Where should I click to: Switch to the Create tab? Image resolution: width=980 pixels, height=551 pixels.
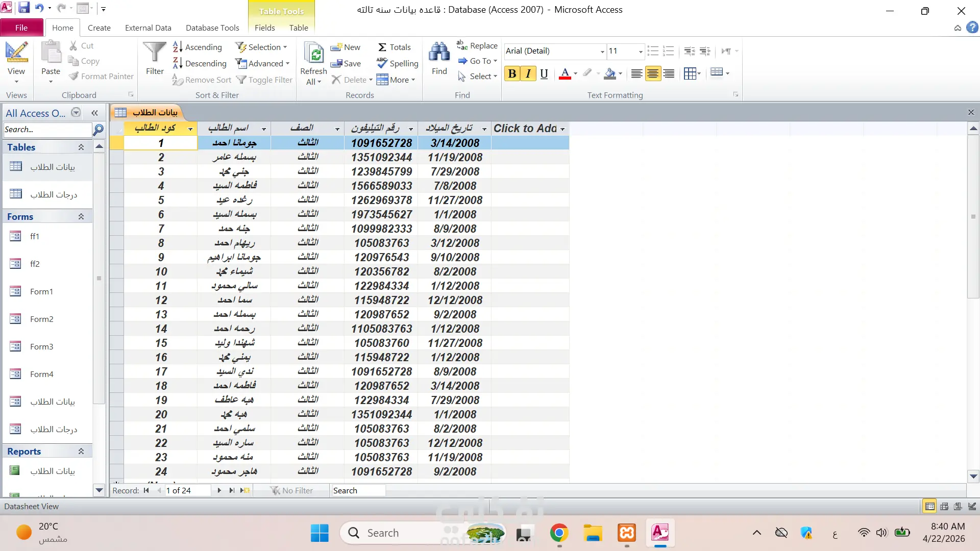[99, 28]
